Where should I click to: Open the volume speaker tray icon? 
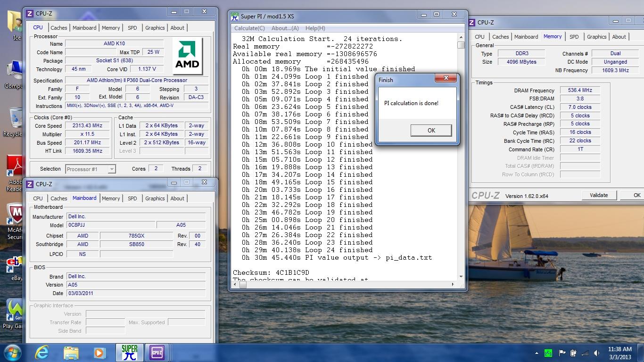click(597, 353)
